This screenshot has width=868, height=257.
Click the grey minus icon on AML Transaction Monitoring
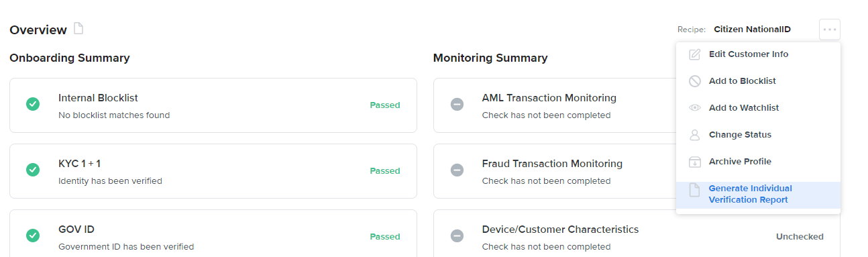tap(457, 105)
